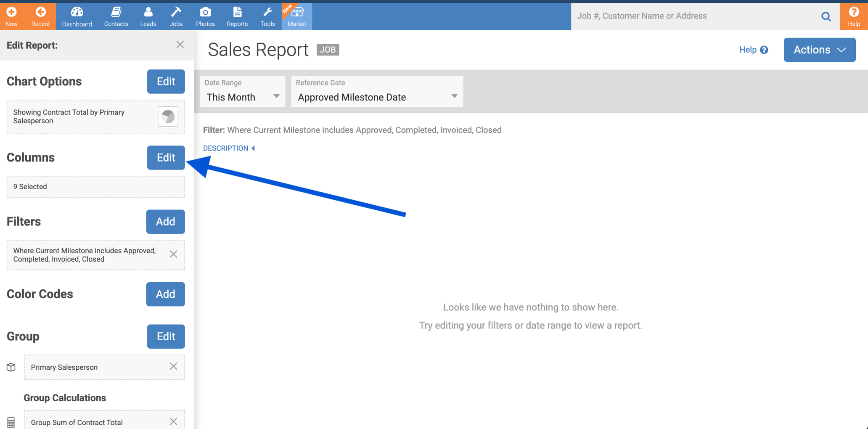Add a new Color Code
The width and height of the screenshot is (868, 429).
coord(165,294)
